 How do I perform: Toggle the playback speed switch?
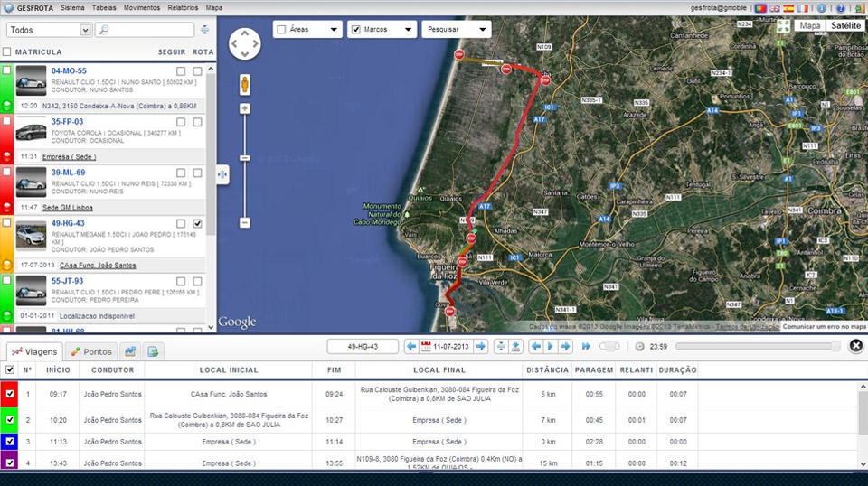tap(609, 347)
